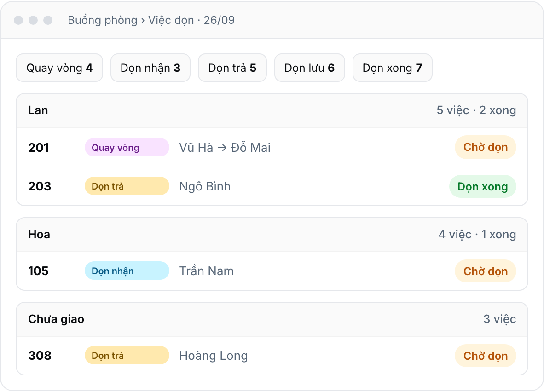Screen dimensions: 544x392
Task: Click guest name Ngô Bình
Action: (205, 186)
